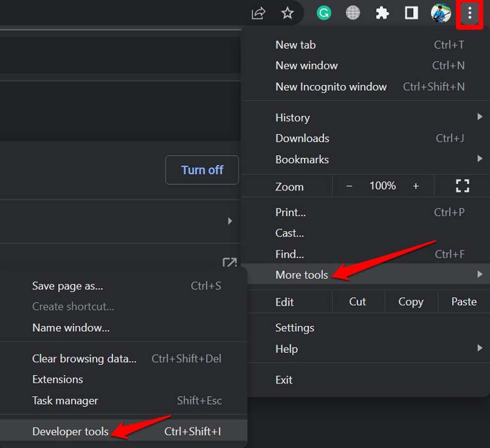Bookmark this tab with the star icon
The image size is (490, 448).
287,13
